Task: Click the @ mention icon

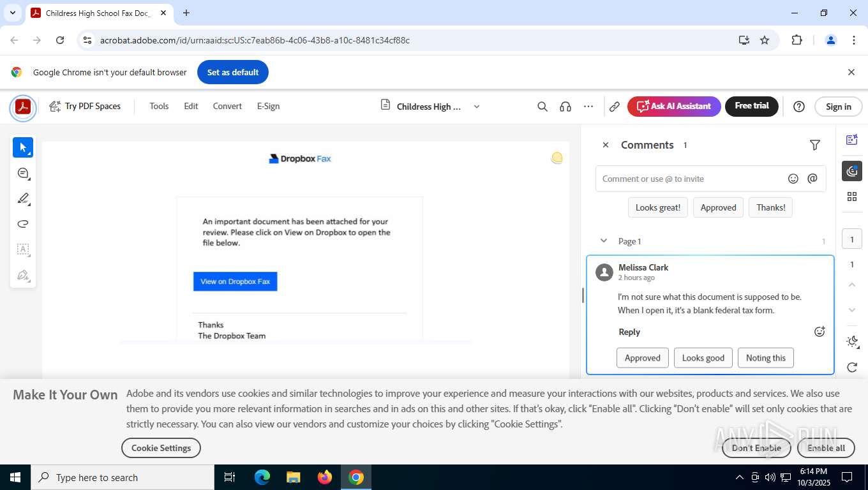Action: [812, 179]
